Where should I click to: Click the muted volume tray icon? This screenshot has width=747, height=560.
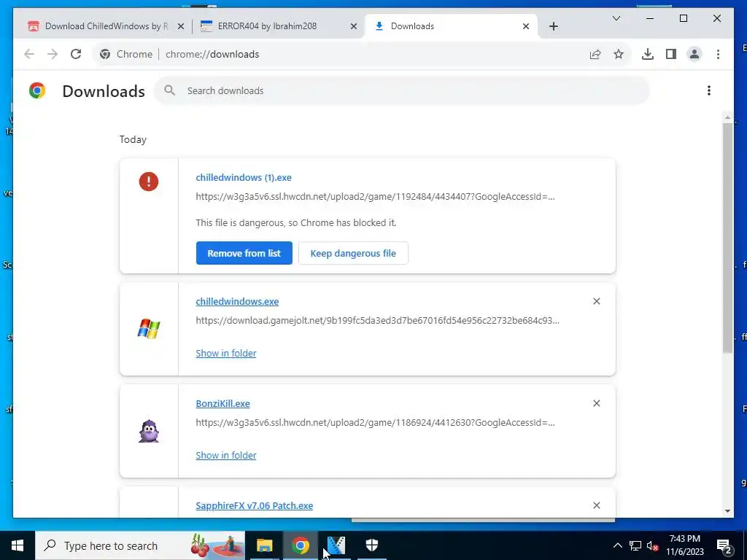point(653,545)
